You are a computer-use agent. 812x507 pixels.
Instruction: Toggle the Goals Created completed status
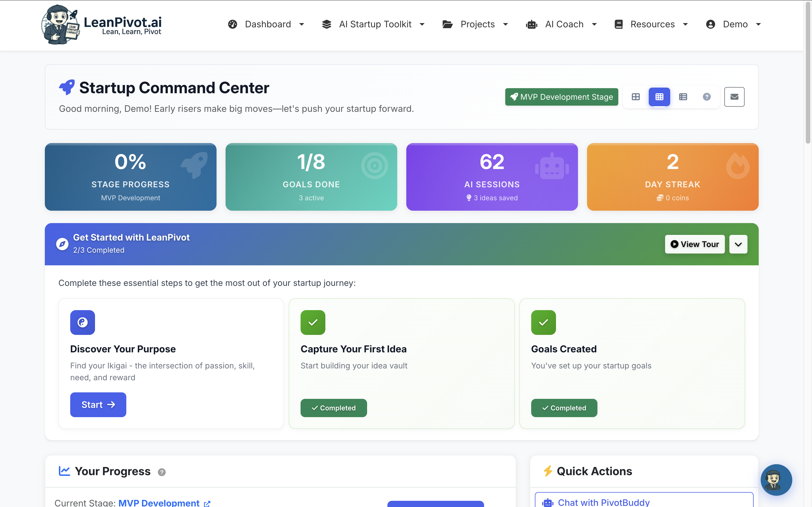[564, 408]
